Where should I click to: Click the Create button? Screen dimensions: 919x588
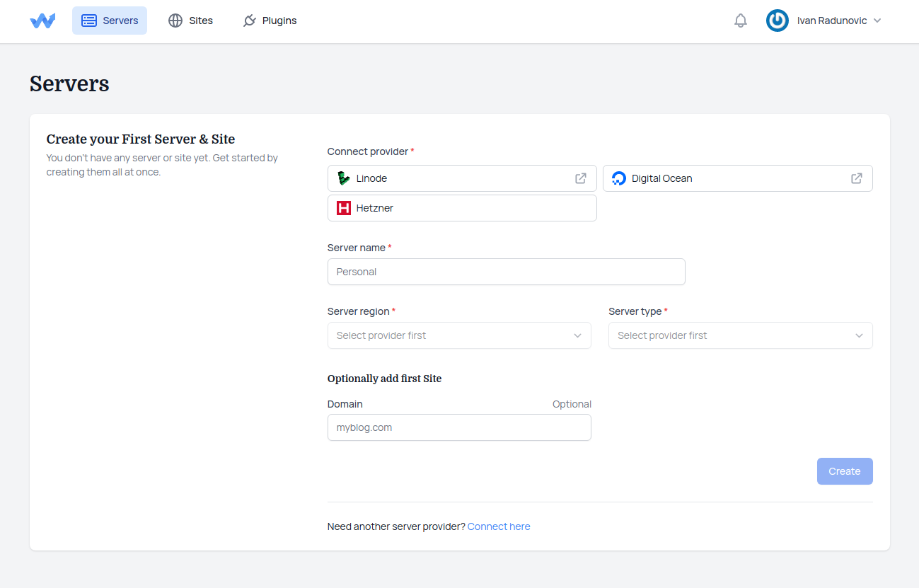845,471
